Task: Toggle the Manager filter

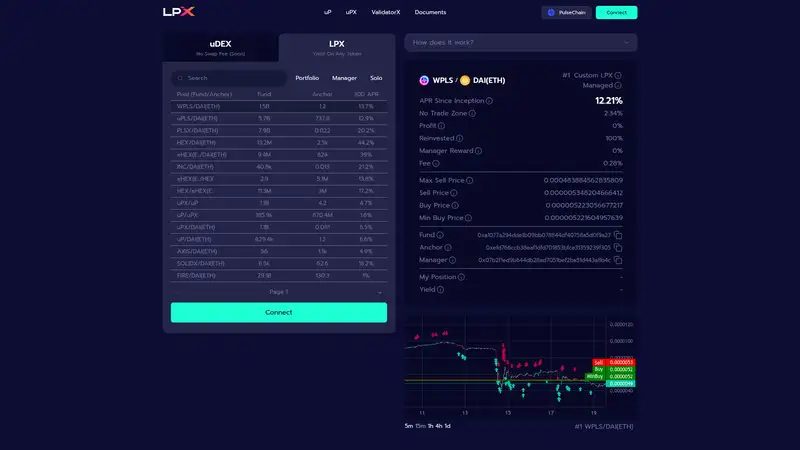Action: pos(344,78)
